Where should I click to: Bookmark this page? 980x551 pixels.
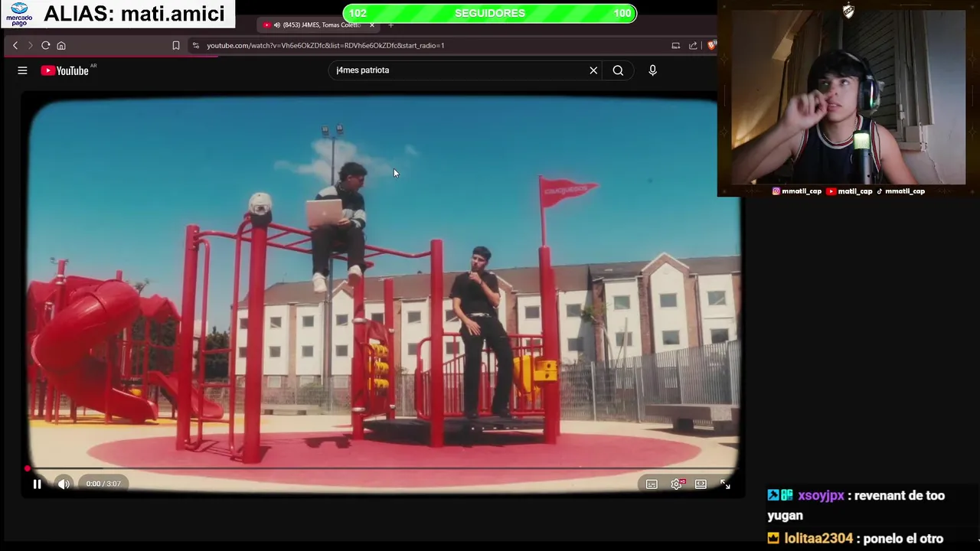point(176,45)
